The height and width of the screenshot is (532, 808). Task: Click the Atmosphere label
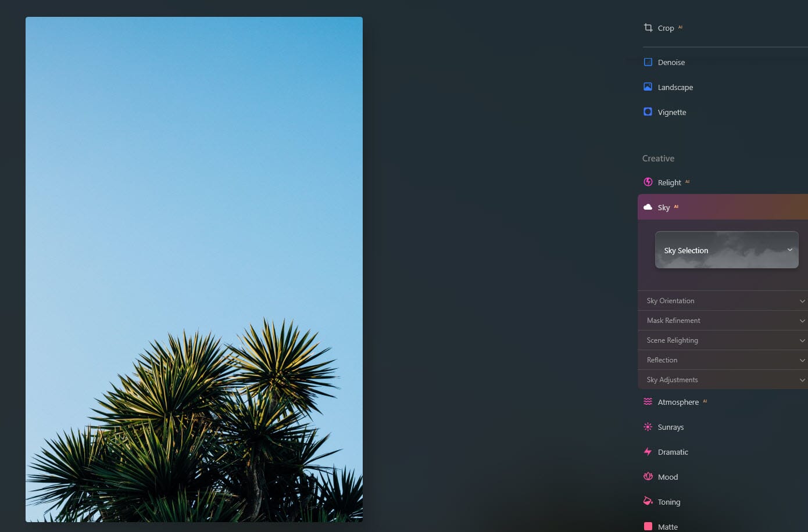point(678,402)
